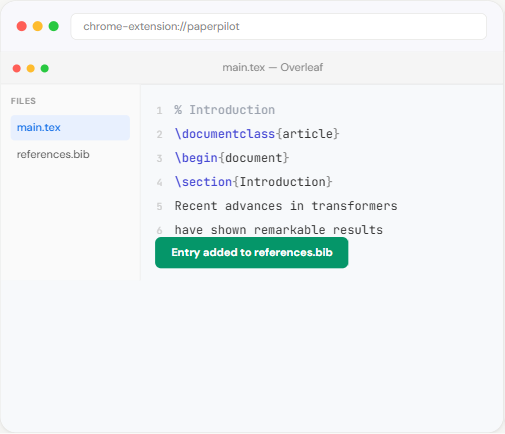Minimize the outer browser window (yellow button)
Viewport: 505px width, 434px height.
[38, 26]
